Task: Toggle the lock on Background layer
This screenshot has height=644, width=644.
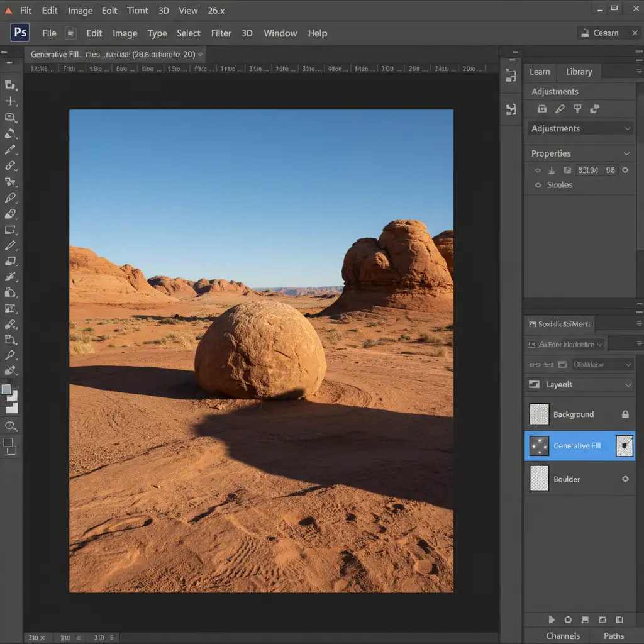Action: pos(625,414)
